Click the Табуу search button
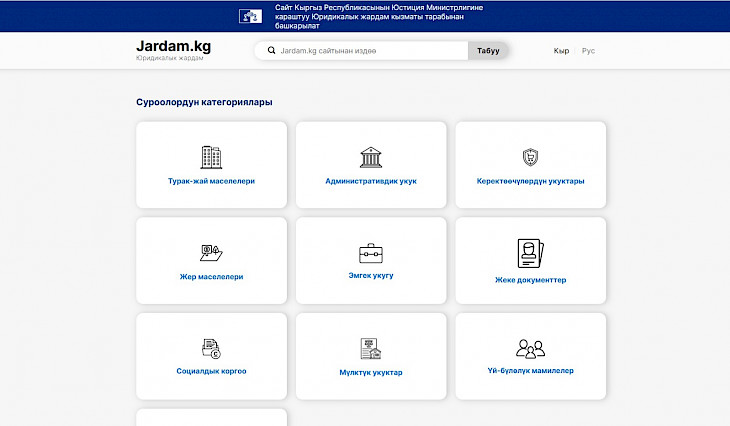 point(488,50)
